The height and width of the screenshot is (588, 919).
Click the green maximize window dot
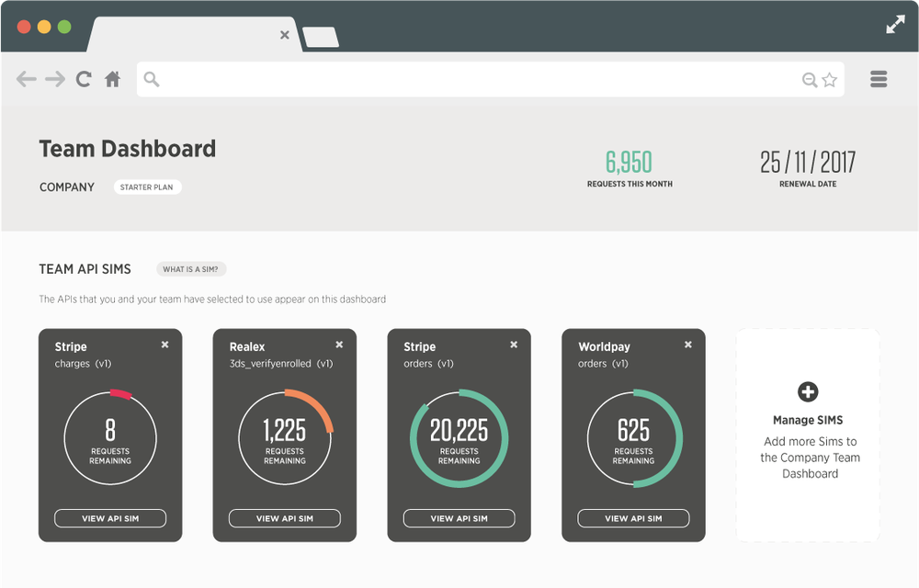tap(64, 27)
